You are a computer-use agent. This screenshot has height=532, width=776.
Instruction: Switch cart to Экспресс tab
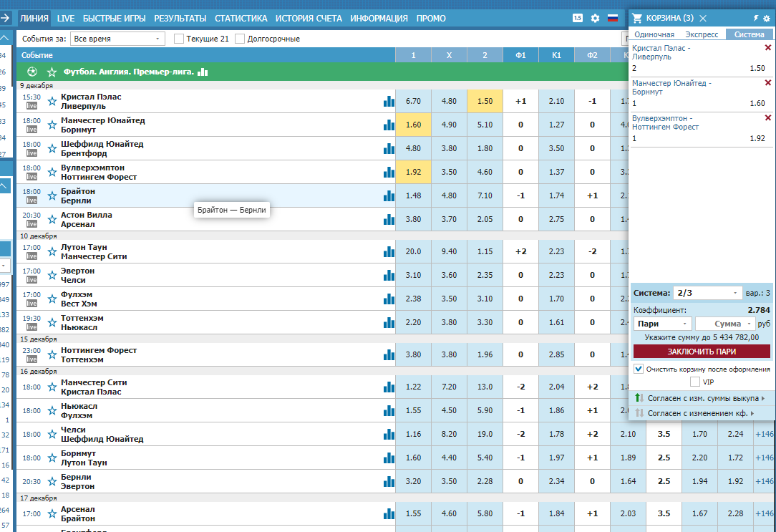(x=702, y=34)
